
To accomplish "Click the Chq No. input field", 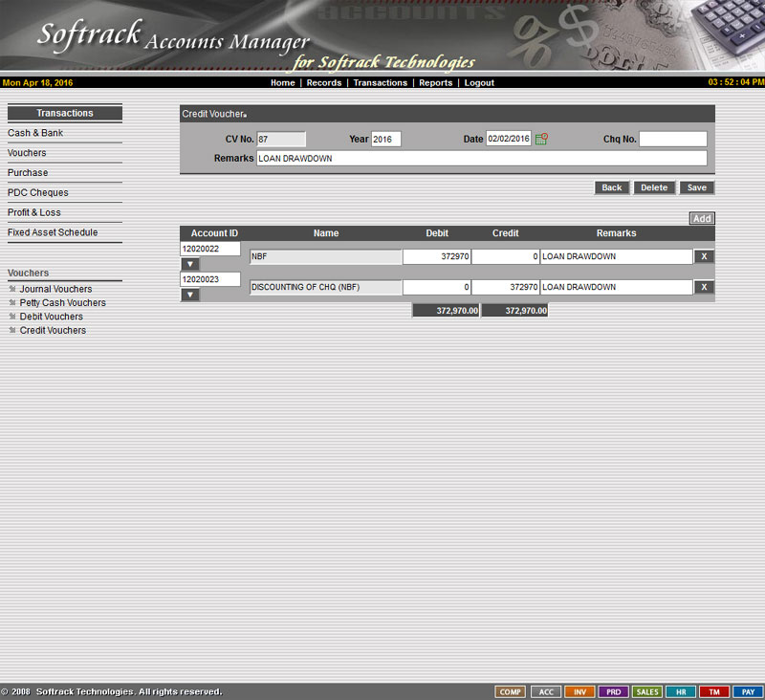I will [x=672, y=139].
